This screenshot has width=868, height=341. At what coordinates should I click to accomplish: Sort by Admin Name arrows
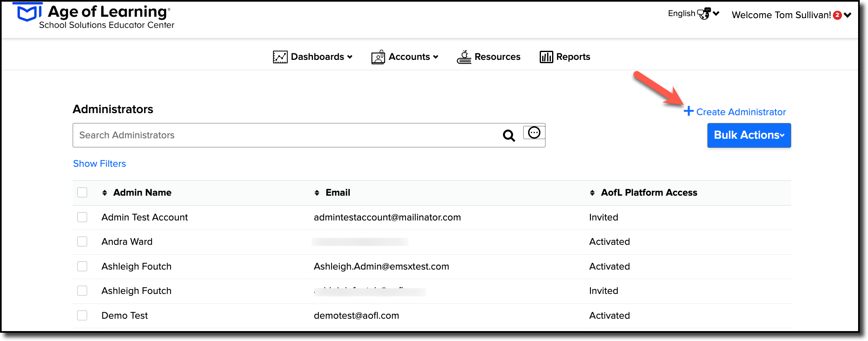point(104,193)
